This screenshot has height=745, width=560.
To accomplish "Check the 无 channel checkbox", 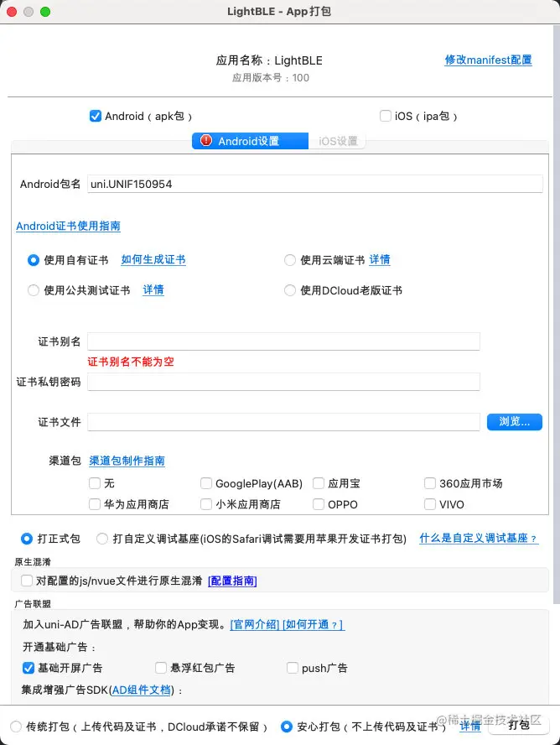I will click(x=95, y=483).
